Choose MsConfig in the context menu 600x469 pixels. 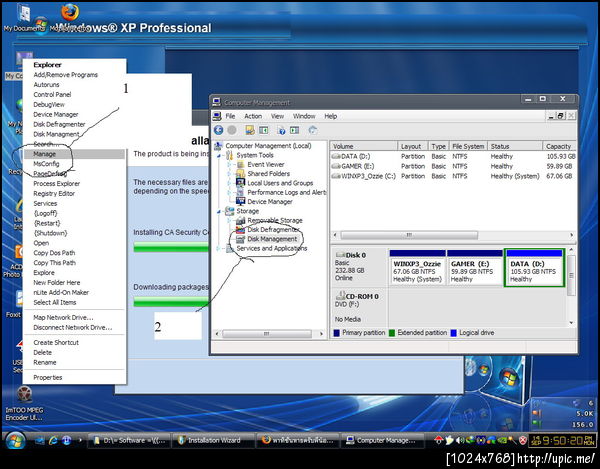74,164
